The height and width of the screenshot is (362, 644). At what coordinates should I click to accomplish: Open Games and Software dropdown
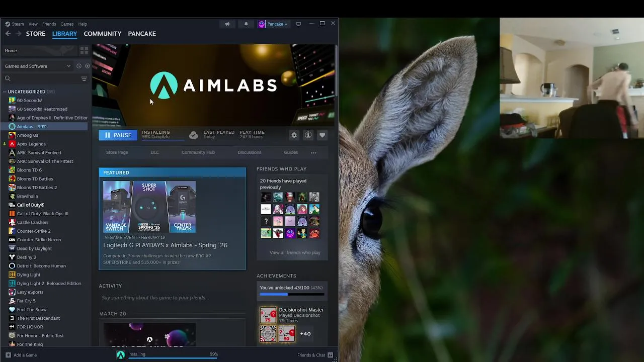(38, 66)
